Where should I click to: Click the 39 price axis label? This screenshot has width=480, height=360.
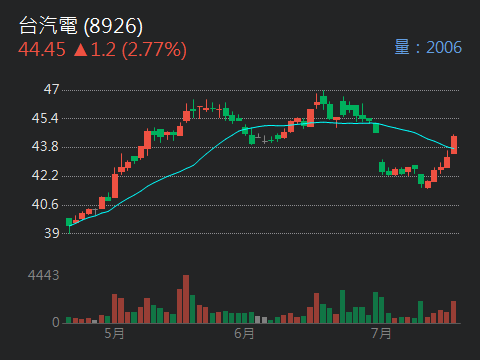click(52, 233)
